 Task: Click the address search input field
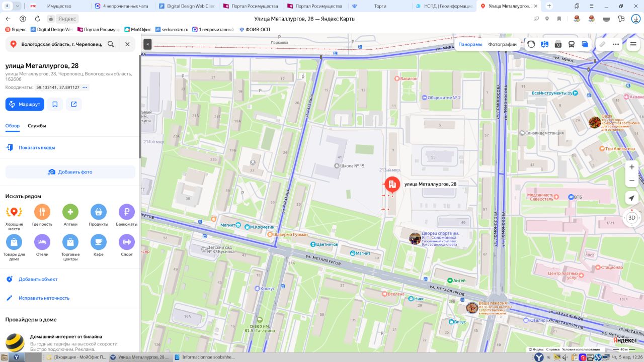60,44
